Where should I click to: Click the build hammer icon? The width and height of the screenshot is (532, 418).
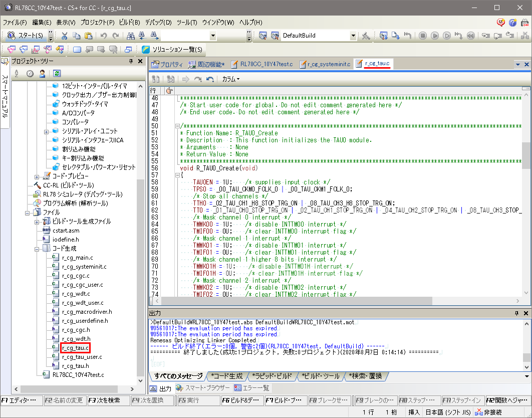[x=366, y=36]
